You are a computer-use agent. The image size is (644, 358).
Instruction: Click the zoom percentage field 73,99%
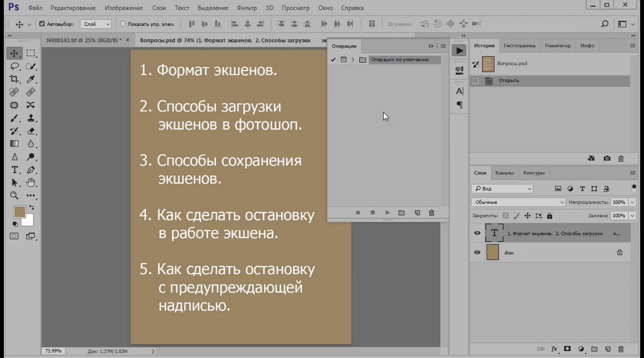tap(54, 351)
